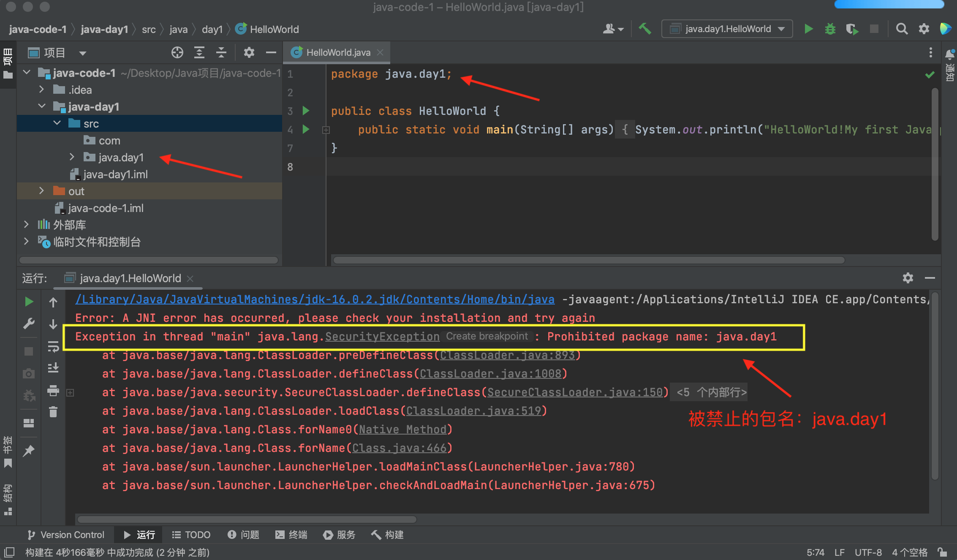This screenshot has width=957, height=560.
Task: Open 构建 build tool window
Action: pyautogui.click(x=387, y=535)
